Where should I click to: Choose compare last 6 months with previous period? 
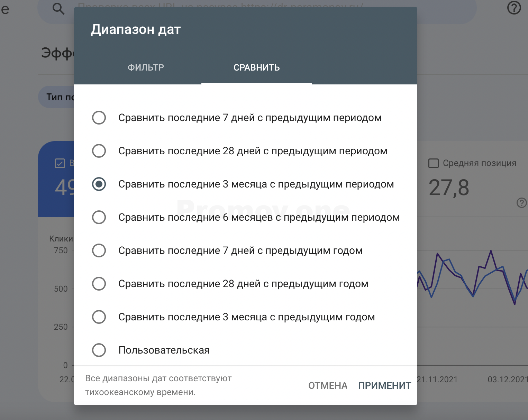99,217
